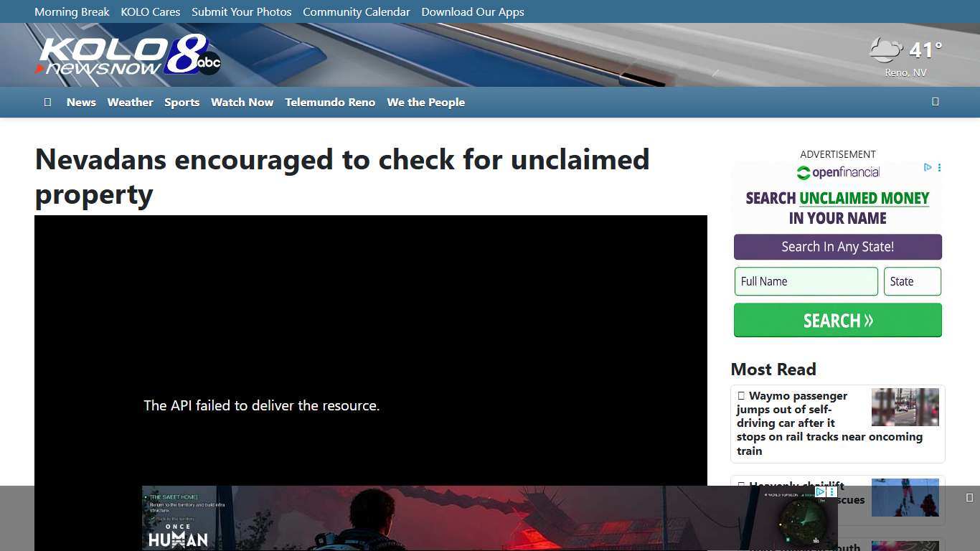Viewport: 980px width, 551px height.
Task: Click inside the Full Name input field
Action: [806, 281]
